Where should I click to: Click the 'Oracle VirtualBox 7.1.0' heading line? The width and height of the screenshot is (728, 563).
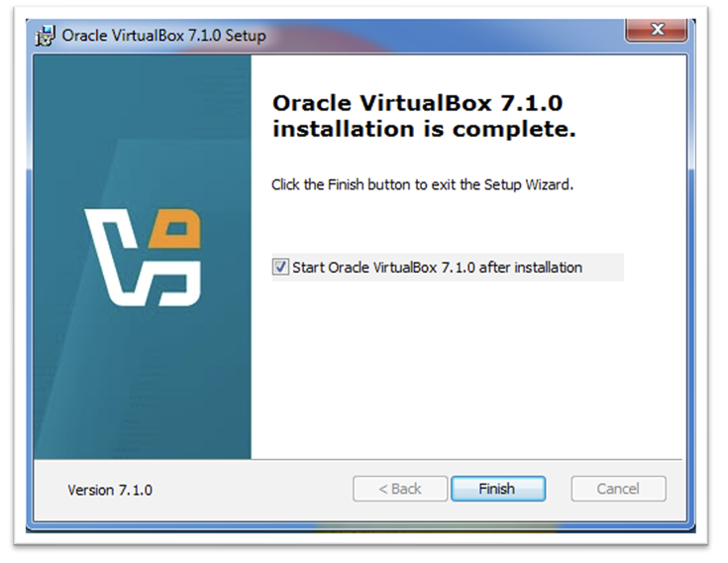click(423, 103)
